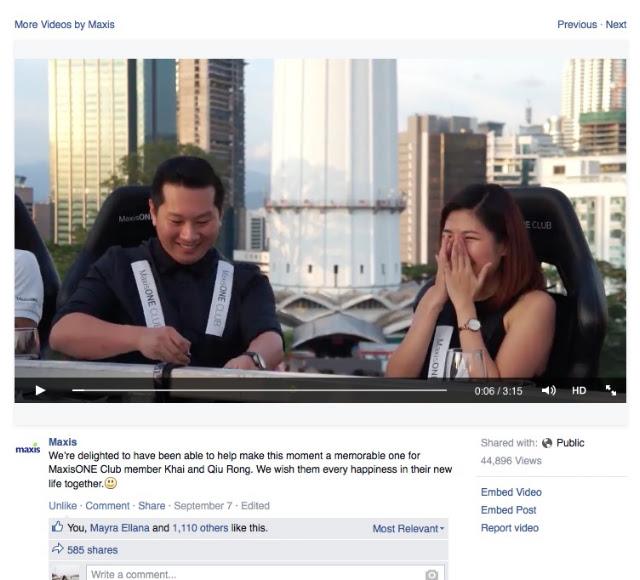Image resolution: width=640 pixels, height=580 pixels.
Task: Open the Maxis page name link
Action: (x=62, y=442)
